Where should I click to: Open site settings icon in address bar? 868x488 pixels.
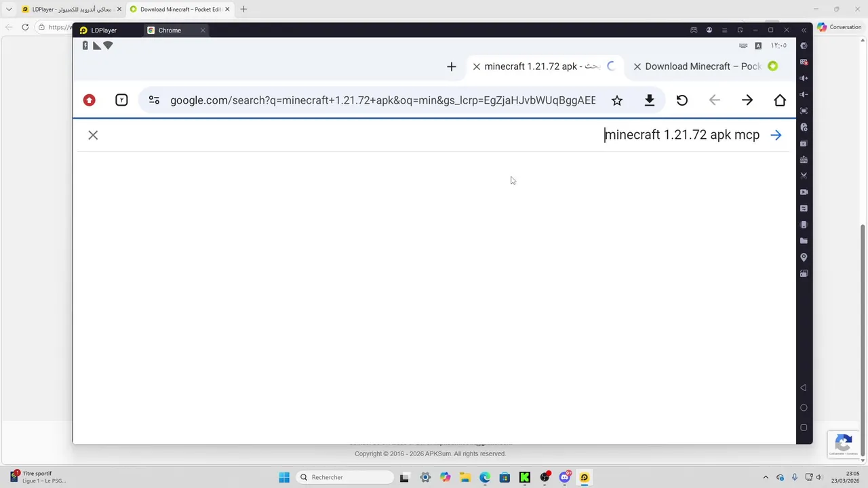tap(154, 100)
